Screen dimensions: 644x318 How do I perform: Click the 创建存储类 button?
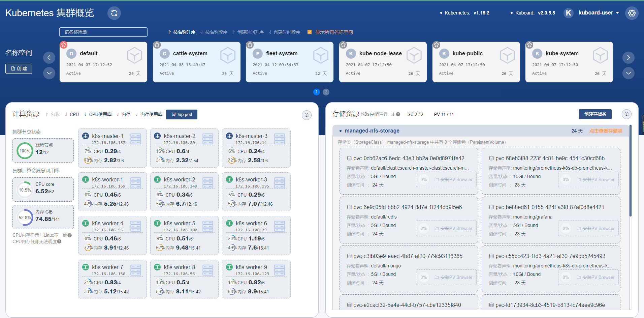[x=595, y=114]
